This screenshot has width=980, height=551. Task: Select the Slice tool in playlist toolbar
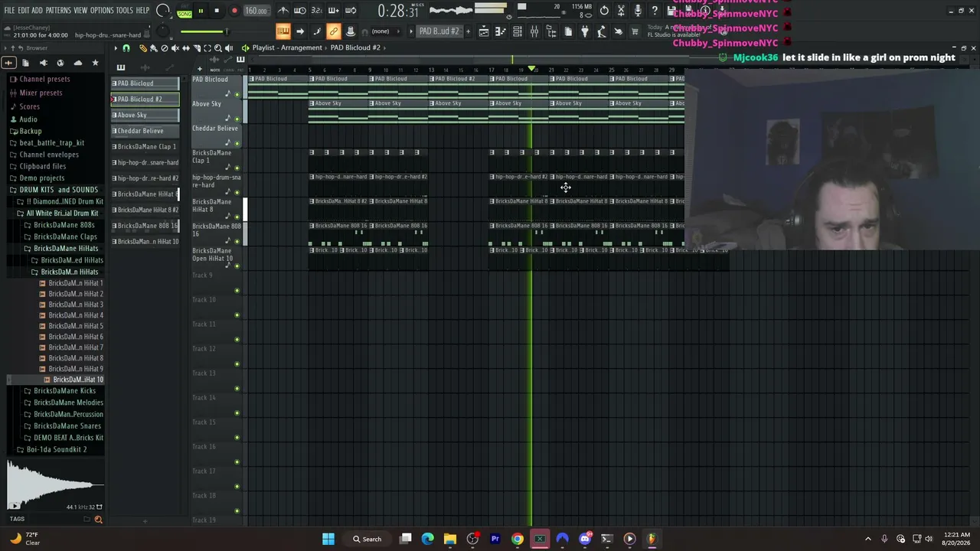[x=197, y=47]
